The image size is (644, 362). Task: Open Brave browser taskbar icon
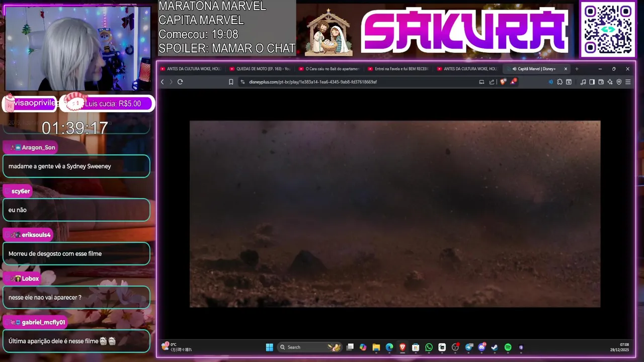(403, 347)
